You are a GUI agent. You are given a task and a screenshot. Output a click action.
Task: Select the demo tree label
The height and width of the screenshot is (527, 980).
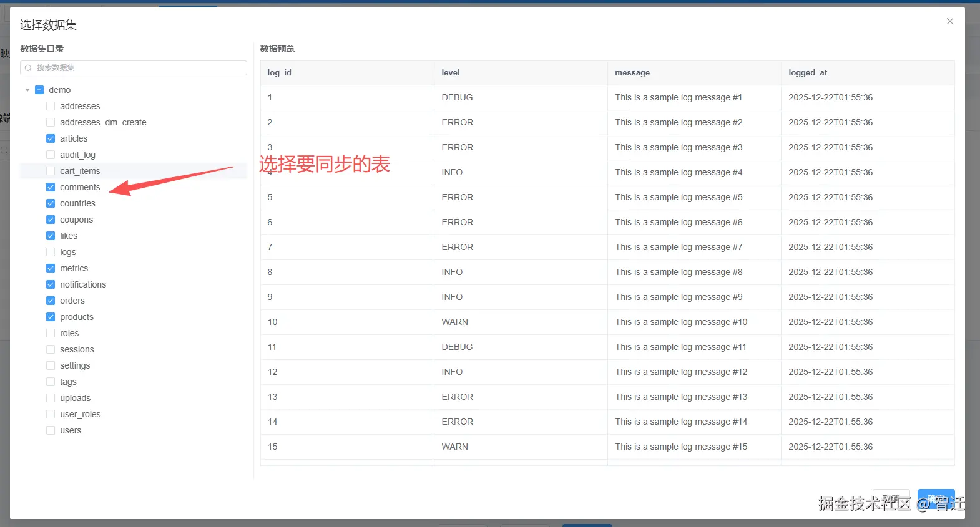click(59, 90)
